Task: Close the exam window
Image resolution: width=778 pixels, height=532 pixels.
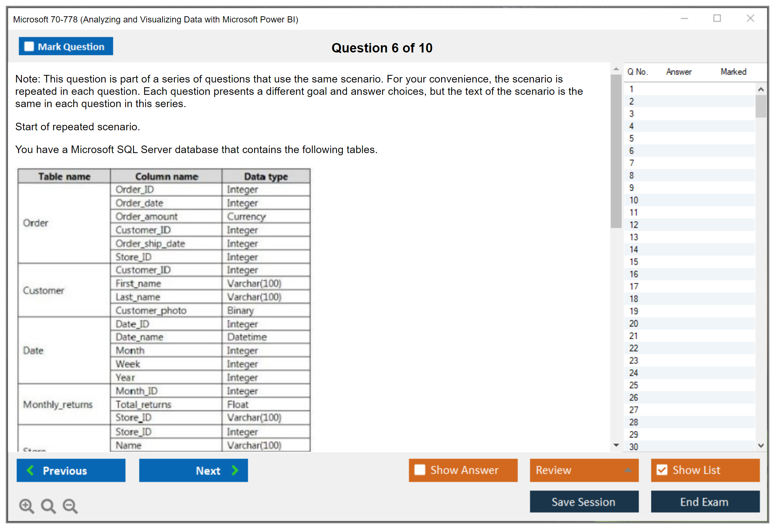Action: (750, 18)
